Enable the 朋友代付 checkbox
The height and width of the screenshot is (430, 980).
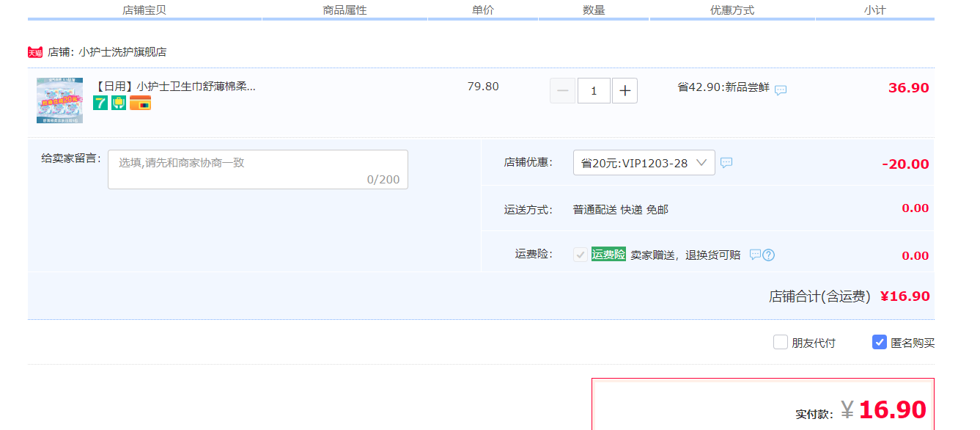(x=781, y=342)
